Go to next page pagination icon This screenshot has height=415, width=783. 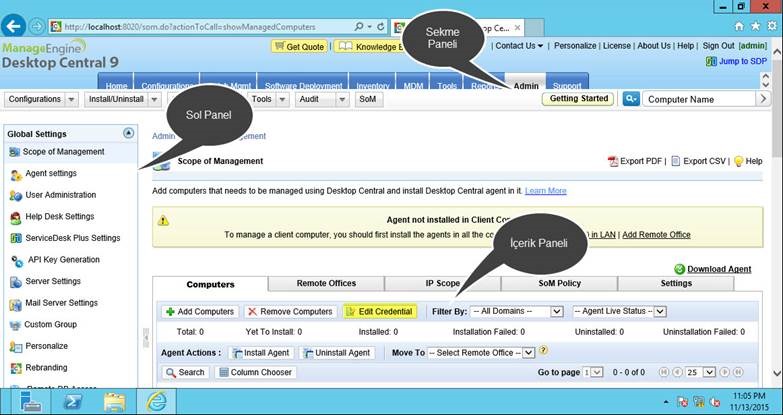[x=725, y=372]
